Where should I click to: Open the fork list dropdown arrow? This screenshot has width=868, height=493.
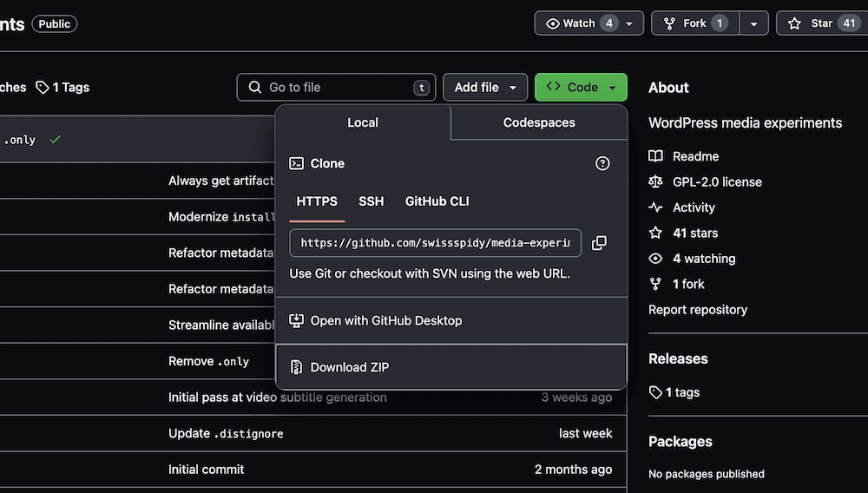pos(753,23)
